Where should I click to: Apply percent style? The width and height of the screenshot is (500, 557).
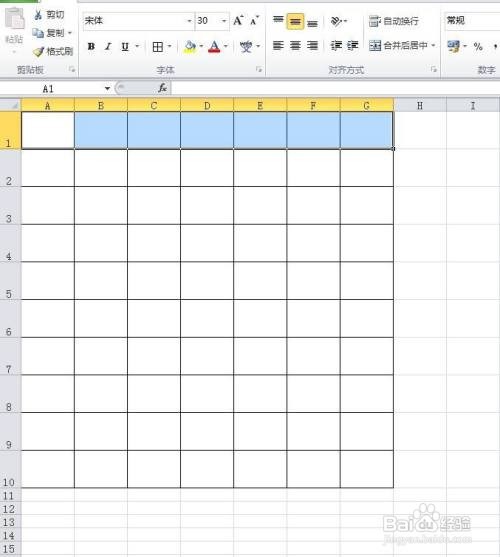click(478, 47)
